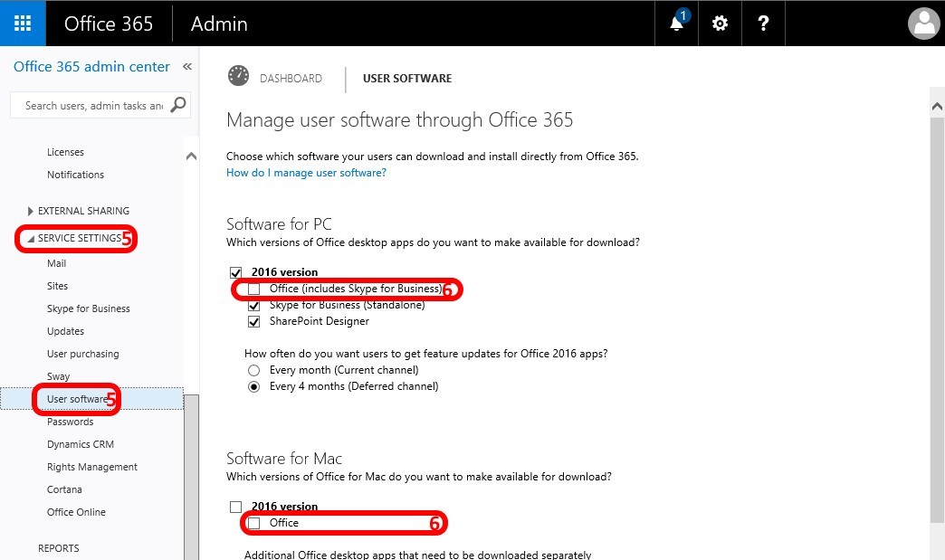Image resolution: width=945 pixels, height=560 pixels.
Task: Open User software settings page
Action: 77,399
